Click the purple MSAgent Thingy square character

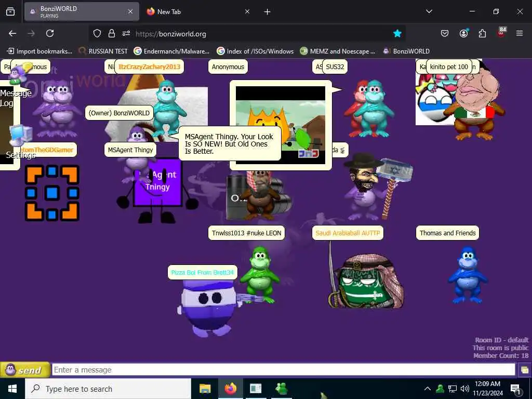[157, 191]
